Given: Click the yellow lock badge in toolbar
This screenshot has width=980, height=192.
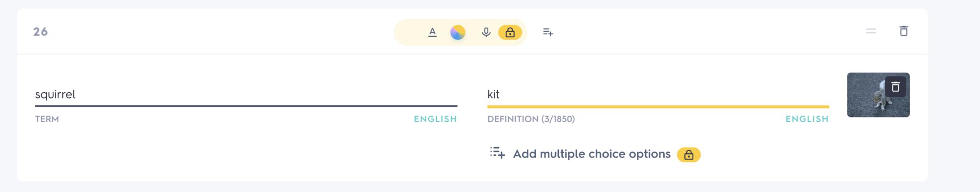Looking at the screenshot, I should click(510, 32).
